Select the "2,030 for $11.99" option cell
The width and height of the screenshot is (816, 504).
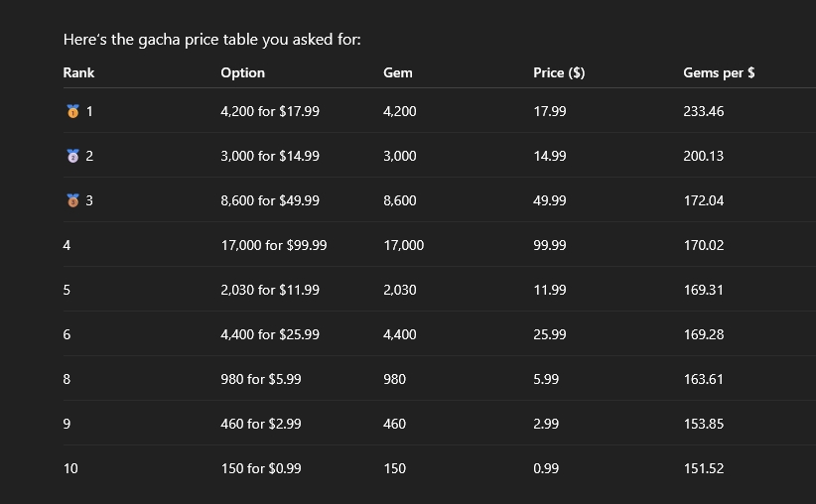[270, 290]
